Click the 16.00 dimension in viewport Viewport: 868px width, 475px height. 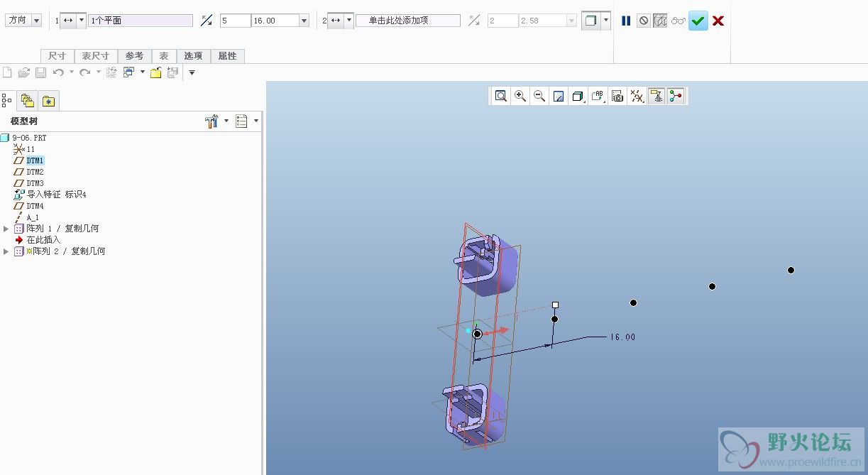[622, 337]
